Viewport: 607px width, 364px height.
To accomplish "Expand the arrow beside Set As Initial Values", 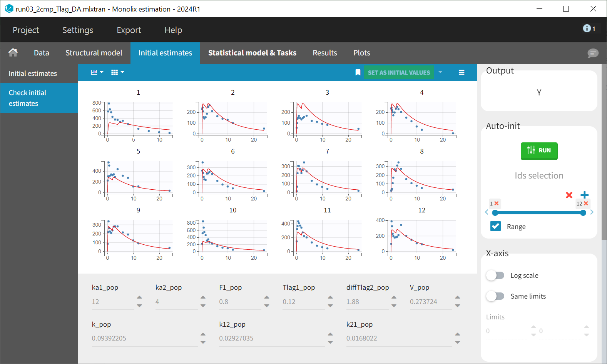I will [440, 72].
